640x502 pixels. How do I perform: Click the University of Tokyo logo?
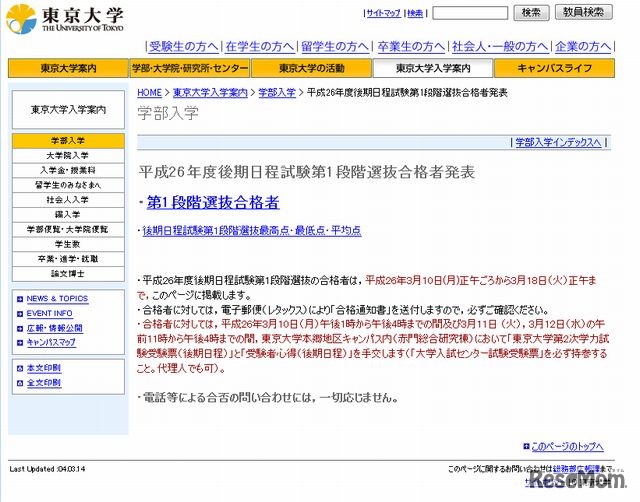(x=65, y=19)
